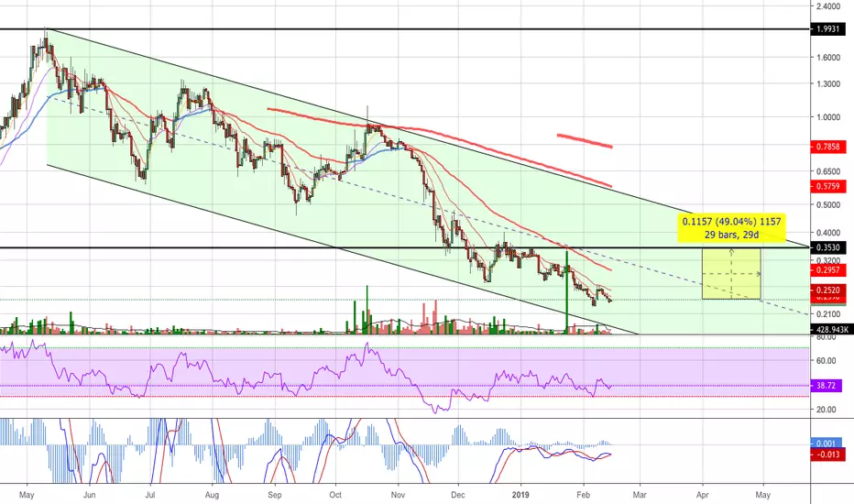Click the black 0.3530 price label

point(827,247)
